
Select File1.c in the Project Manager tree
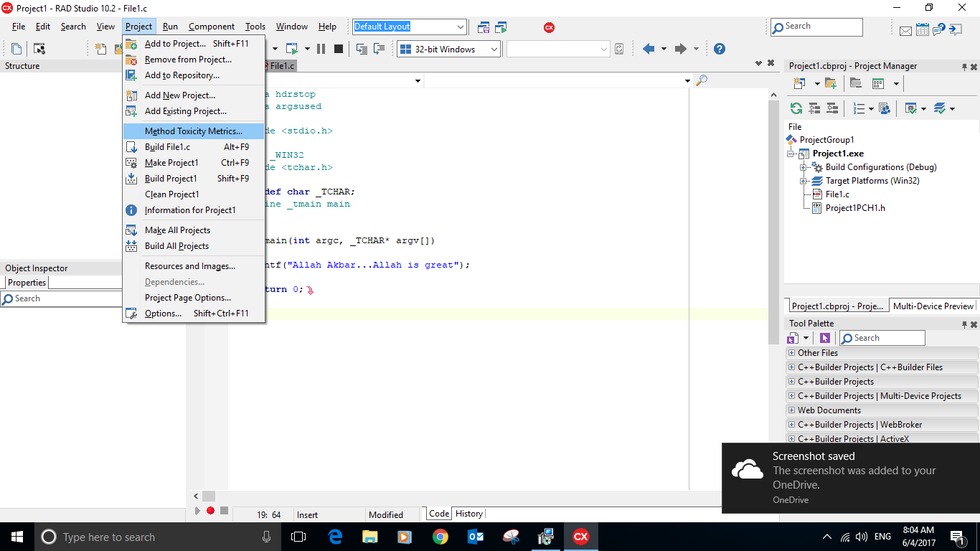coord(837,194)
